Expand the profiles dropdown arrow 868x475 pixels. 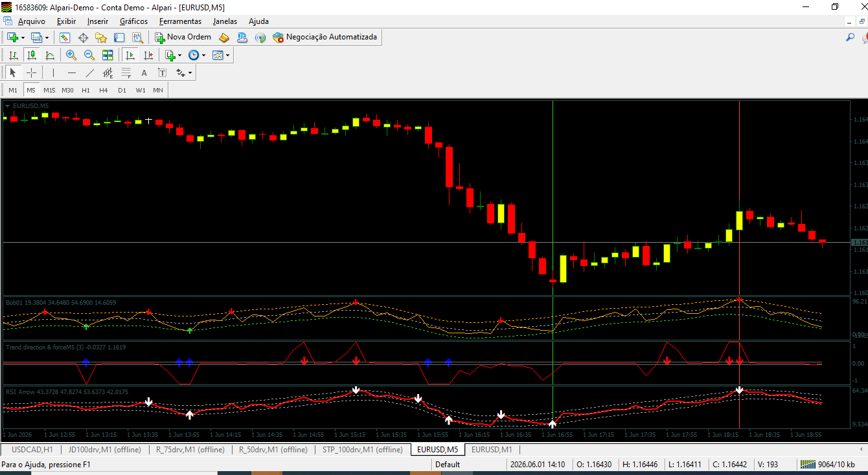click(x=47, y=38)
